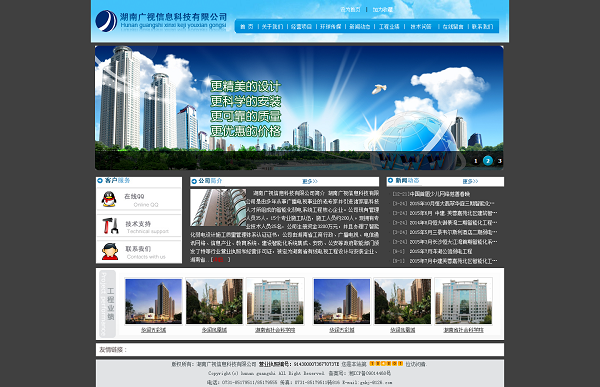The width and height of the screenshot is (600, 387).
Task: Click 更多>> in the 新闻动态 news section
Action: (x=470, y=181)
